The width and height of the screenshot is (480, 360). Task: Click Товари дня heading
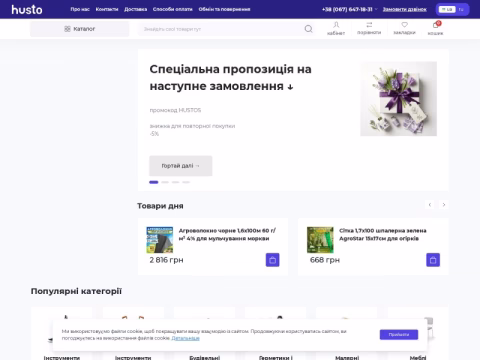coord(160,206)
